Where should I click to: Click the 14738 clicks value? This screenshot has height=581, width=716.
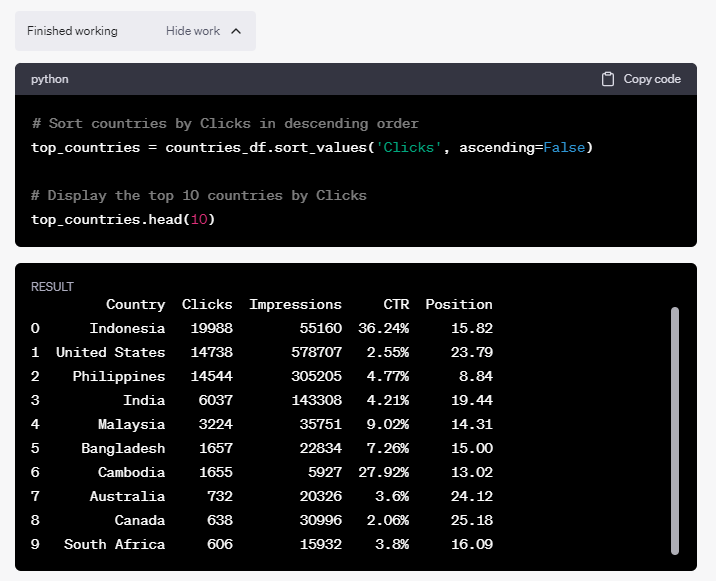[211, 352]
